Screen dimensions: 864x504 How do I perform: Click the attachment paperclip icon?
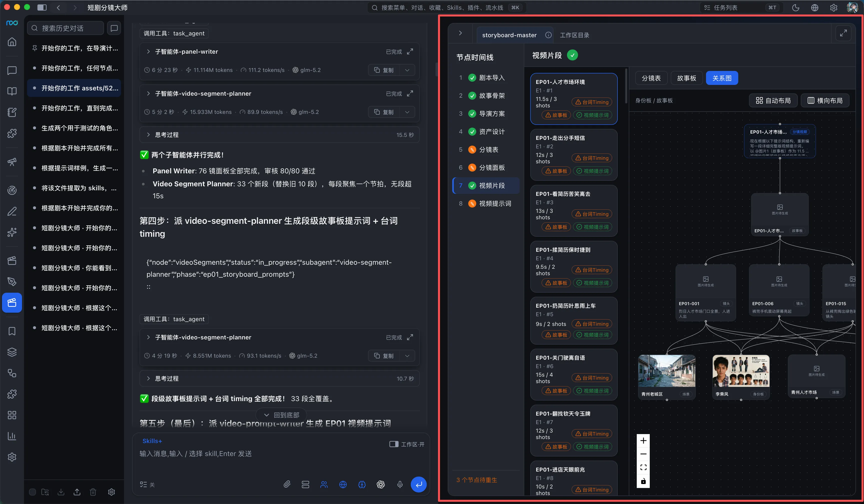click(x=287, y=484)
